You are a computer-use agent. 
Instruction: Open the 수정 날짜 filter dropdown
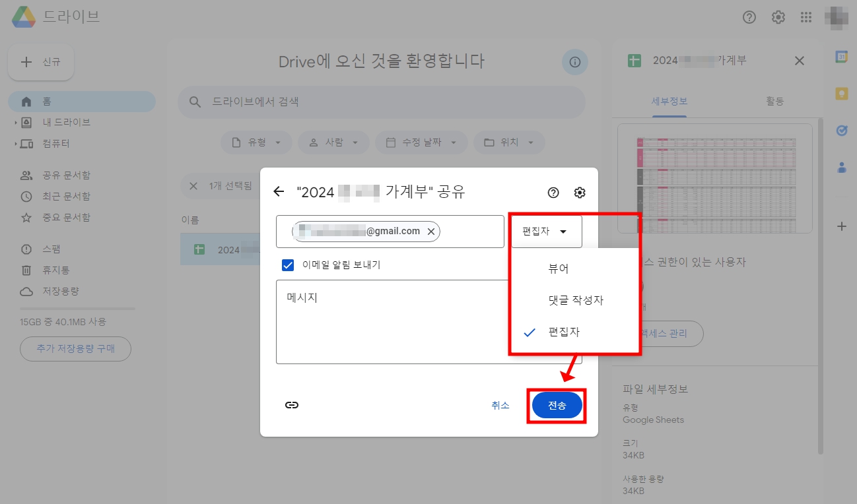(x=421, y=142)
